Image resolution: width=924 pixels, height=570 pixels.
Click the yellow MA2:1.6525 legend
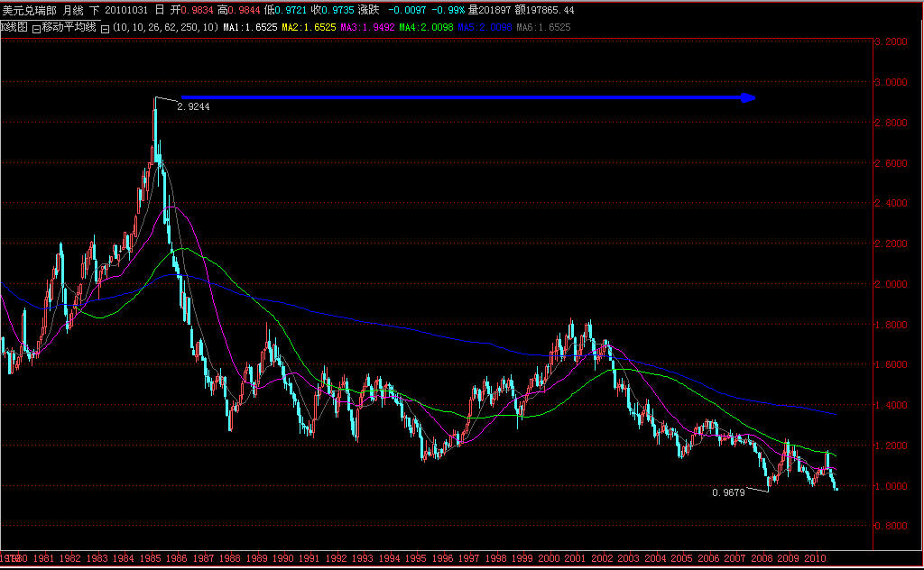pos(309,28)
